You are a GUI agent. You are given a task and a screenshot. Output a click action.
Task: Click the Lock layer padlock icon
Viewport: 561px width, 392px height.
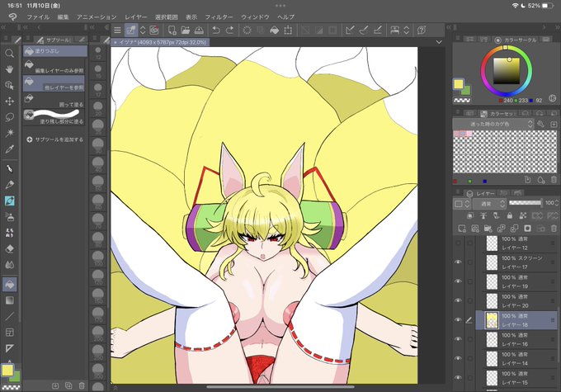[x=510, y=215]
